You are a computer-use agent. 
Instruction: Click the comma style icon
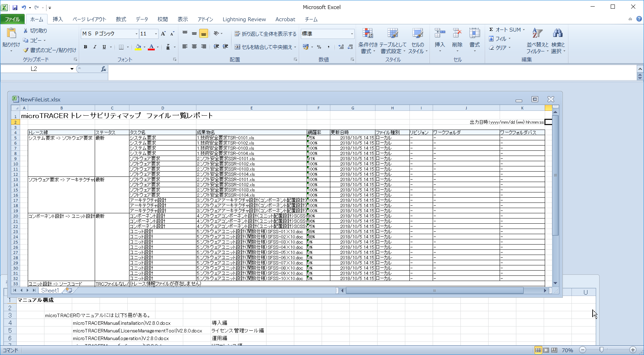(328, 47)
